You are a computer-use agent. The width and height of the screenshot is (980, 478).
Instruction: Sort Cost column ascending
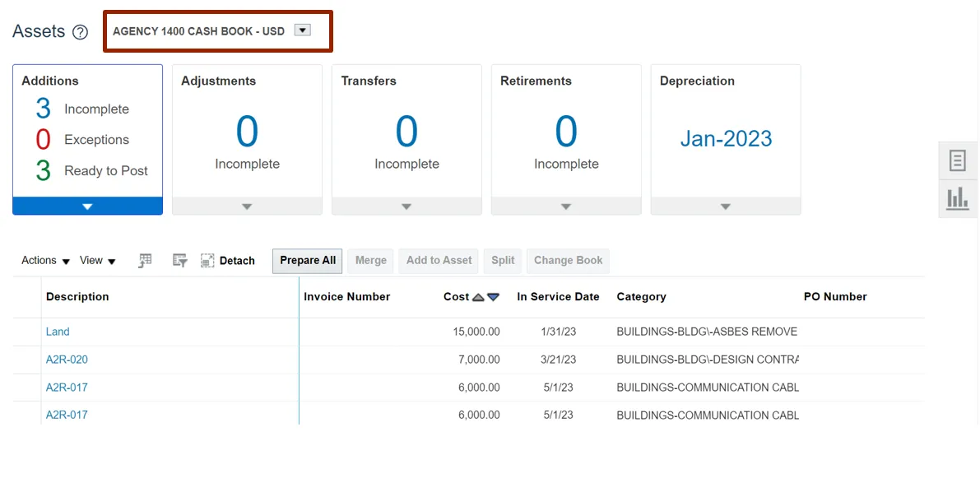click(478, 297)
